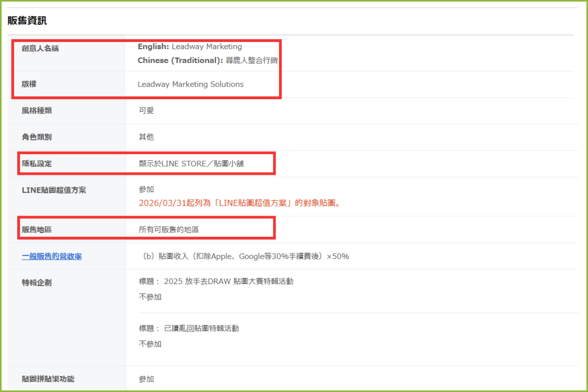Click the 風格種類 value 可愛
Screen dimensions: 588x392
pos(146,111)
